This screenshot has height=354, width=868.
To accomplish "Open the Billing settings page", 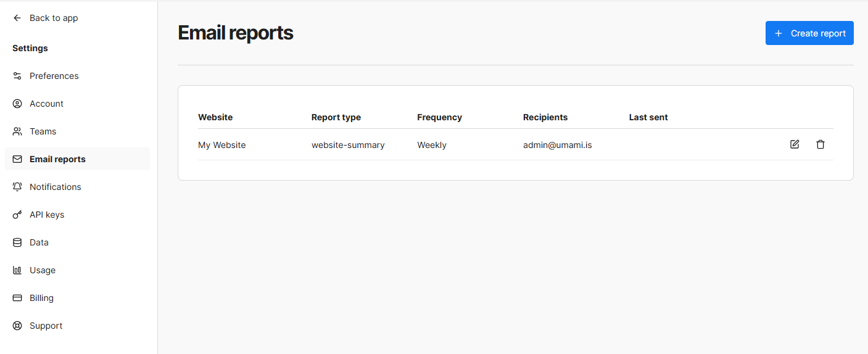I will point(41,298).
